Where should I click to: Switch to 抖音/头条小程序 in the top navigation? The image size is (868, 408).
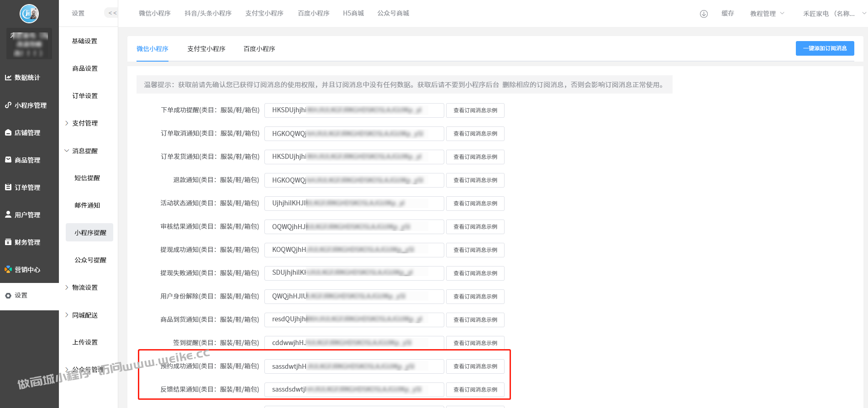208,13
